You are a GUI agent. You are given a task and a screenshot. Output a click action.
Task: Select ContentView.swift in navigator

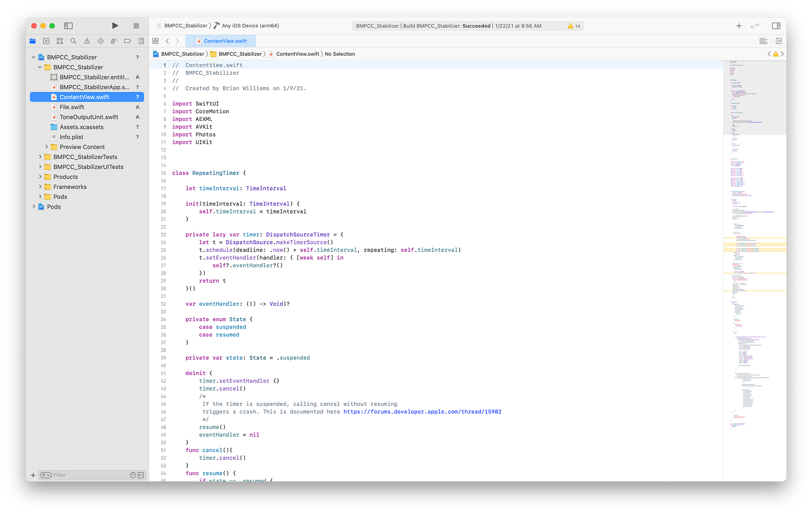point(87,97)
